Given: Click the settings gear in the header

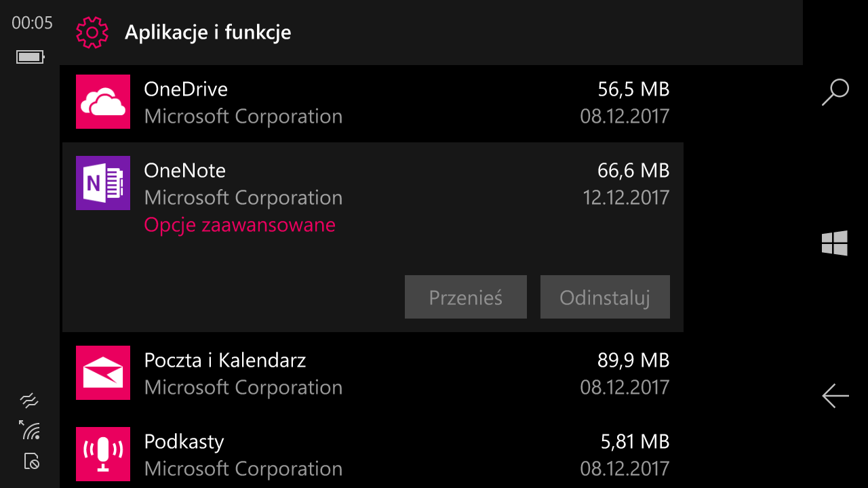Looking at the screenshot, I should pos(92,32).
